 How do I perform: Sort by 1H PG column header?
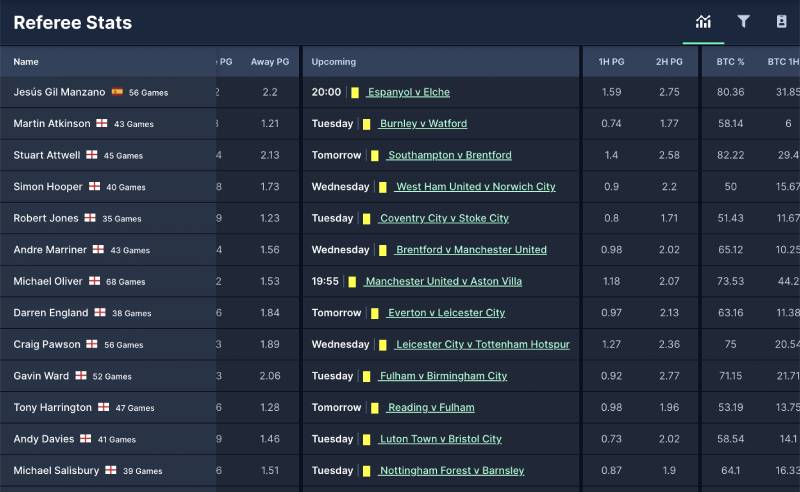point(611,62)
